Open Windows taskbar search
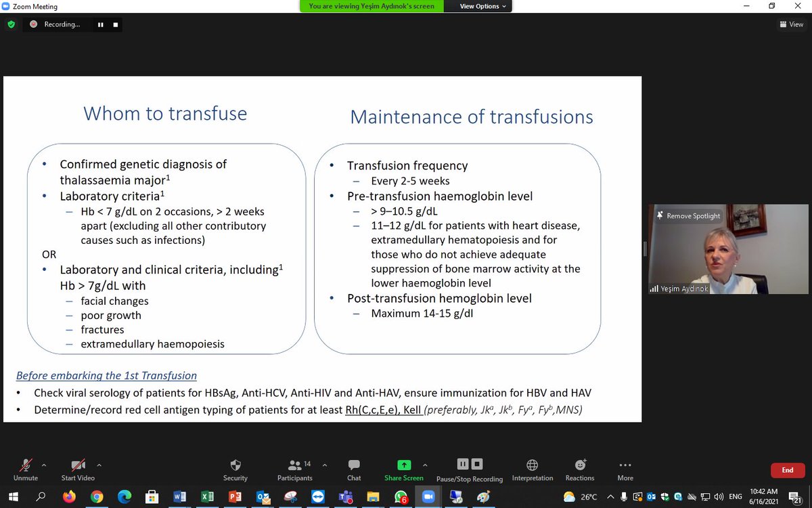 pos(40,496)
